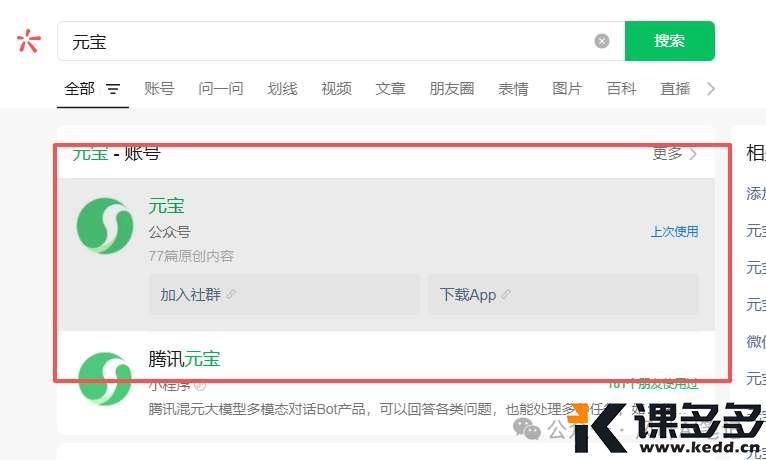This screenshot has width=766, height=460.
Task: Click the 加入社群 link button
Action: coord(284,295)
